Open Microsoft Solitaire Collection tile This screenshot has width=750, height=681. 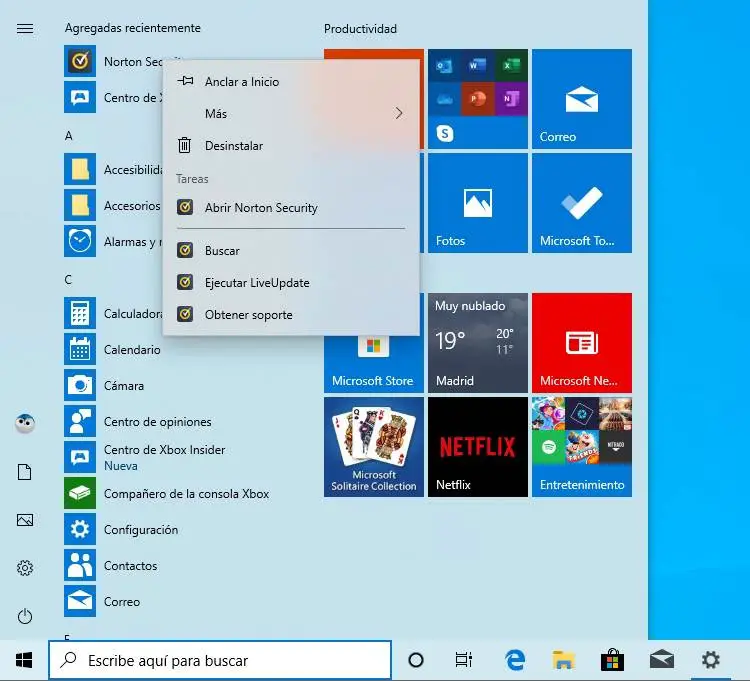tap(374, 447)
